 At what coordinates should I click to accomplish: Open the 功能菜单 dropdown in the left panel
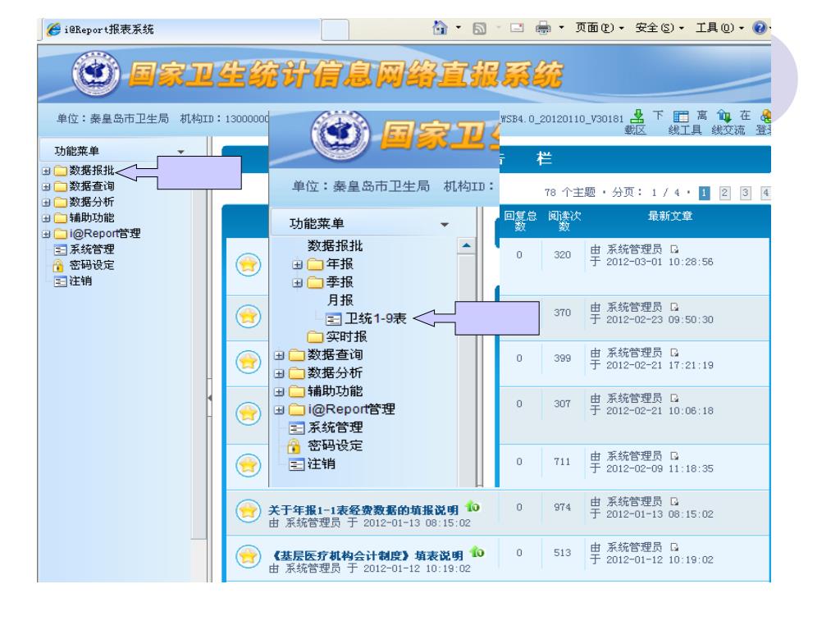tap(180, 152)
